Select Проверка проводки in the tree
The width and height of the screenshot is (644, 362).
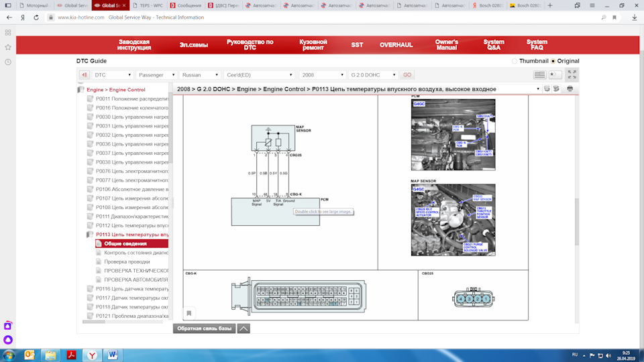point(127,261)
